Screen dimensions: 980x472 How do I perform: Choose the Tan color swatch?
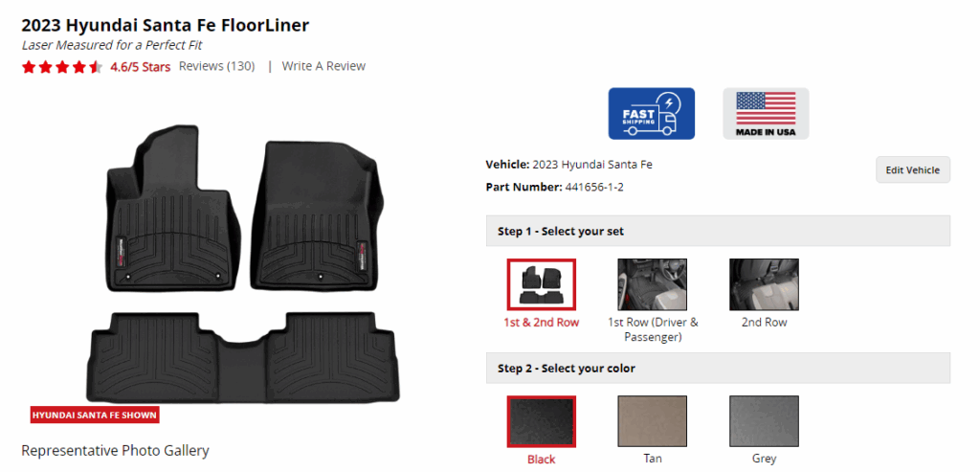pos(652,421)
